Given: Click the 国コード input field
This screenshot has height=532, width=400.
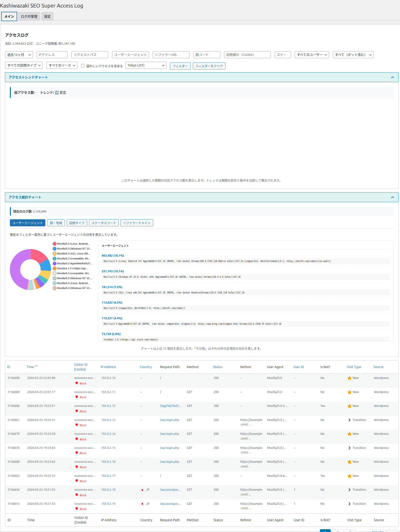Looking at the screenshot, I should coord(207,55).
